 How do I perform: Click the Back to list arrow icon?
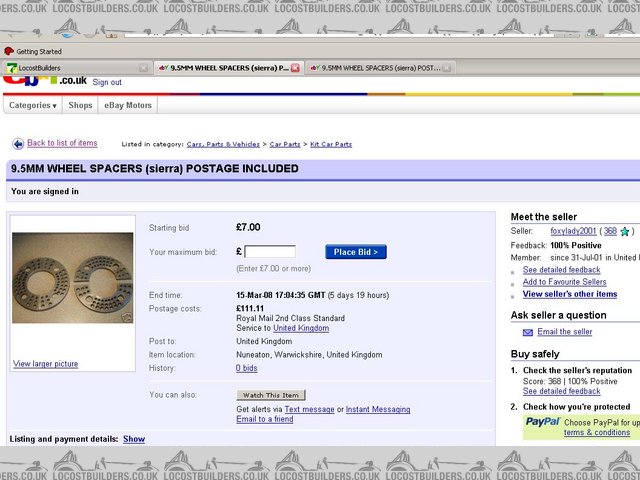tap(18, 144)
